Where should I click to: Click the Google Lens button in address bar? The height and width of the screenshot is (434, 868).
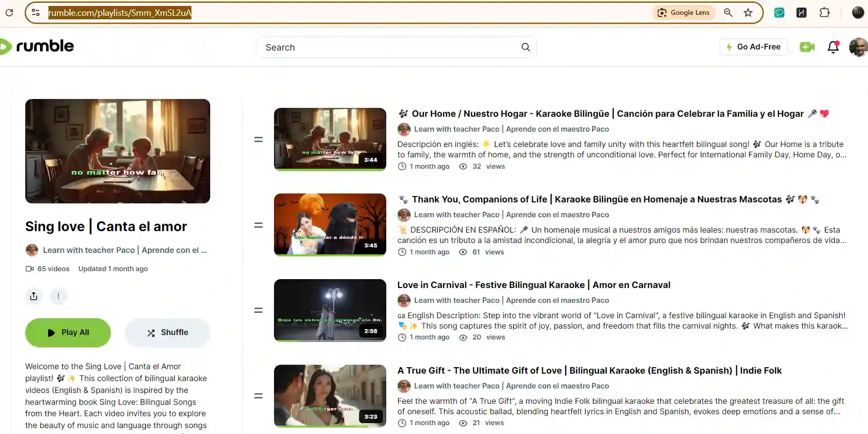pyautogui.click(x=685, y=12)
